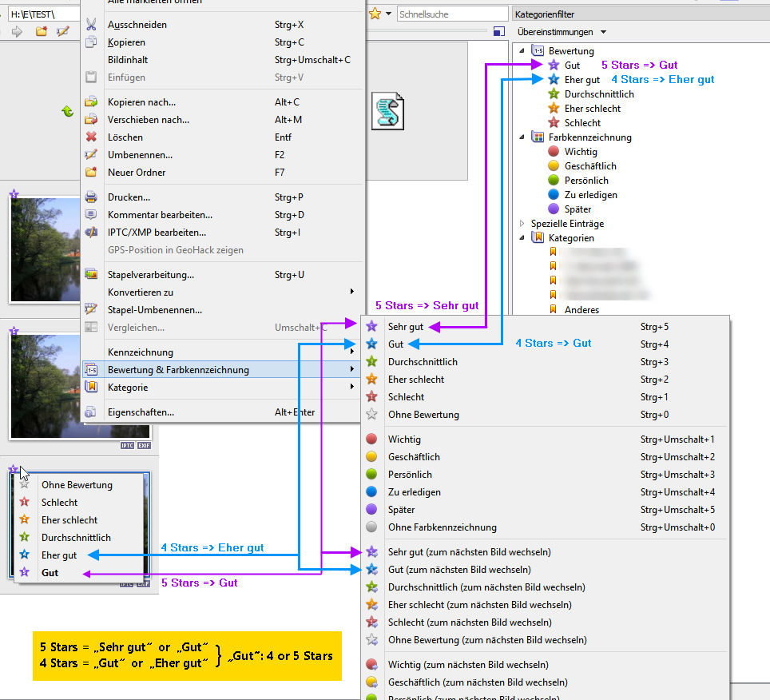This screenshot has width=770, height=700.
Task: Click the Umbenennen pencil icon in menu
Action: [91, 155]
